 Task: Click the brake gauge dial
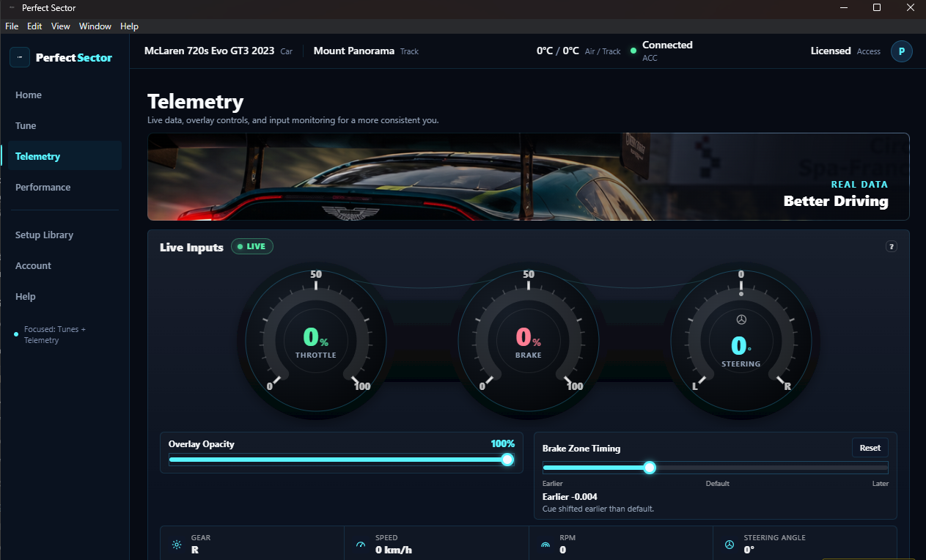[x=529, y=340]
